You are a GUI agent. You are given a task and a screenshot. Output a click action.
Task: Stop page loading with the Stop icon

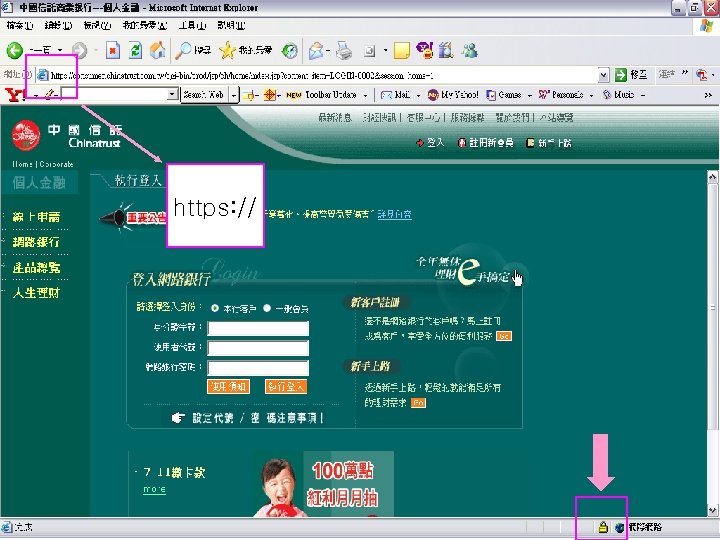point(113,51)
